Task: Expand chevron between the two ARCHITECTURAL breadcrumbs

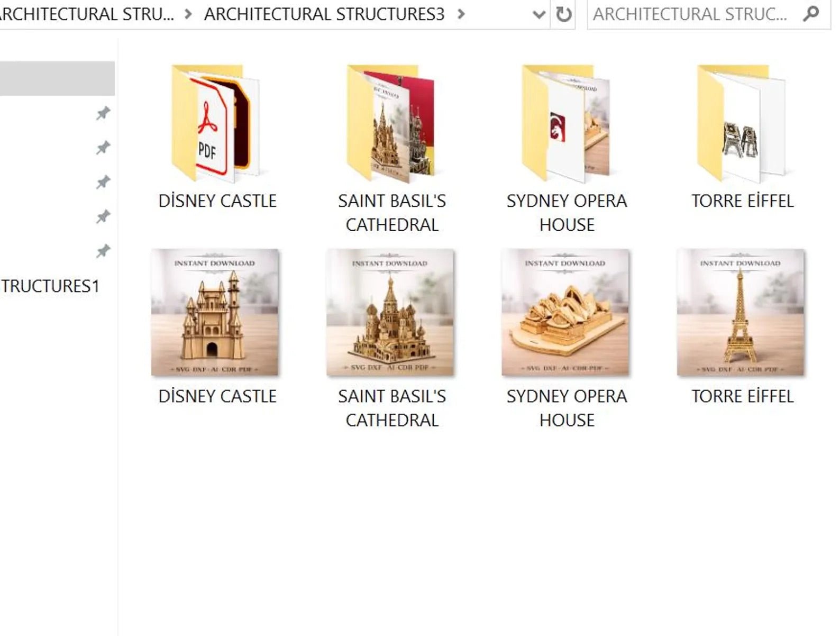Action: [188, 14]
